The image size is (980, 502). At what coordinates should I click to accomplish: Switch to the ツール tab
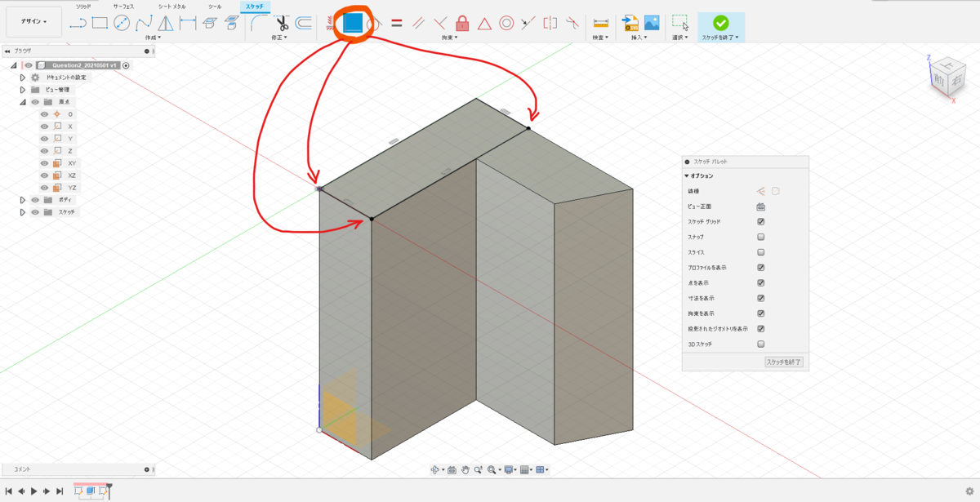point(214,7)
